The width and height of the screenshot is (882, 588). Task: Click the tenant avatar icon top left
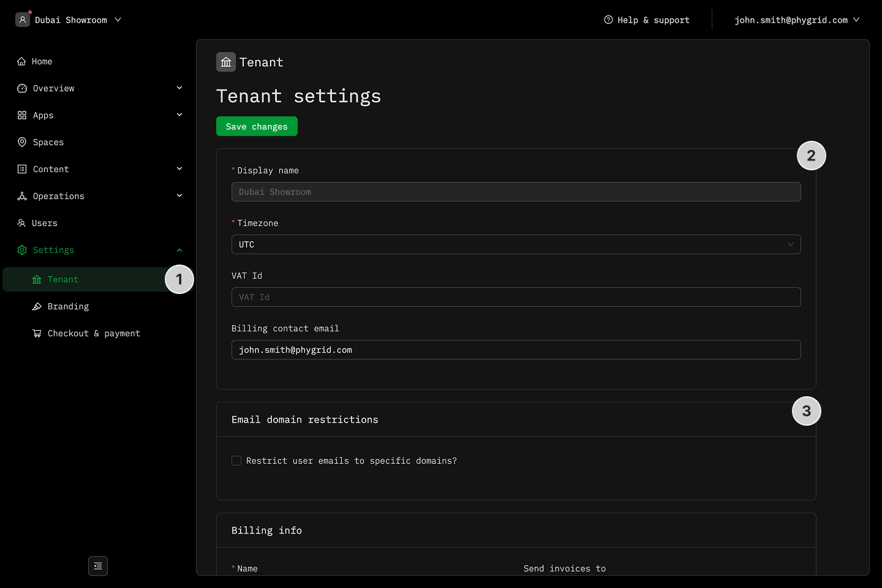click(23, 20)
